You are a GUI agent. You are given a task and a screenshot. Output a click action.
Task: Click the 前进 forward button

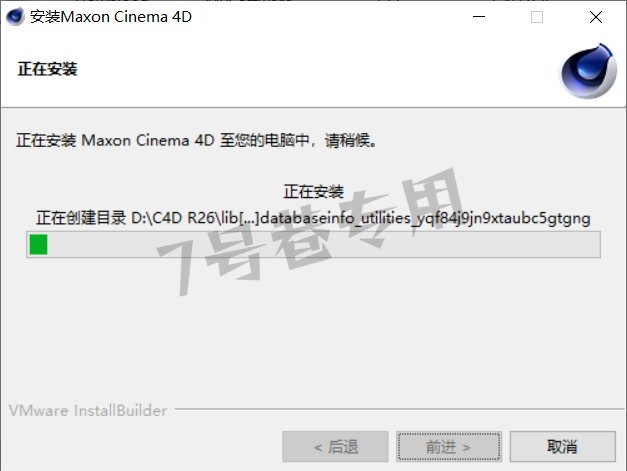click(x=449, y=446)
